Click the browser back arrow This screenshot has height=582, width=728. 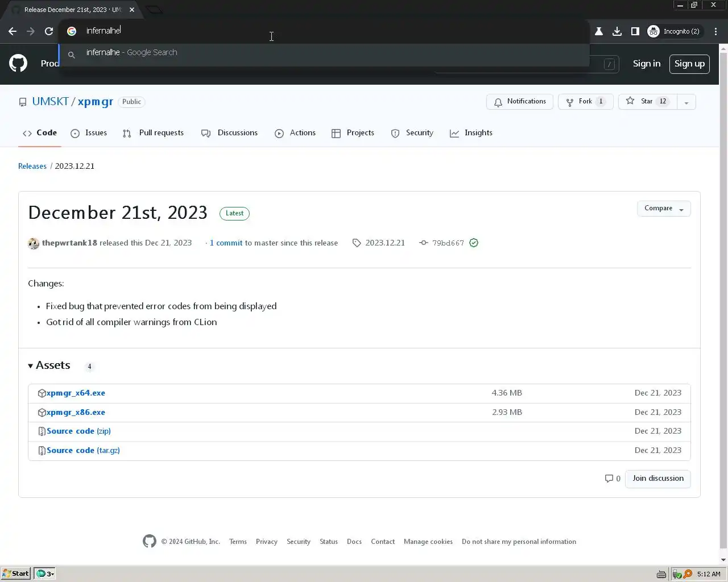[13, 31]
